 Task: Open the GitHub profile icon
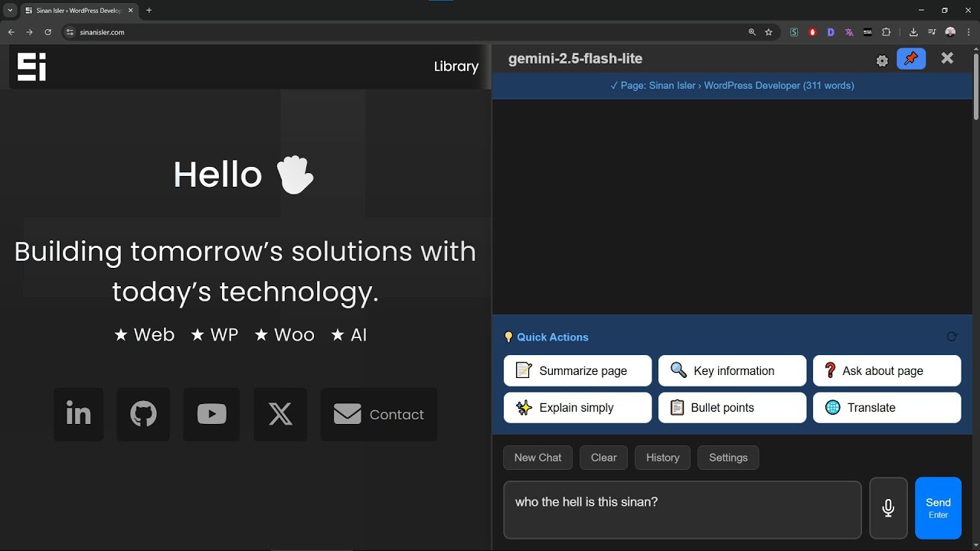click(143, 414)
